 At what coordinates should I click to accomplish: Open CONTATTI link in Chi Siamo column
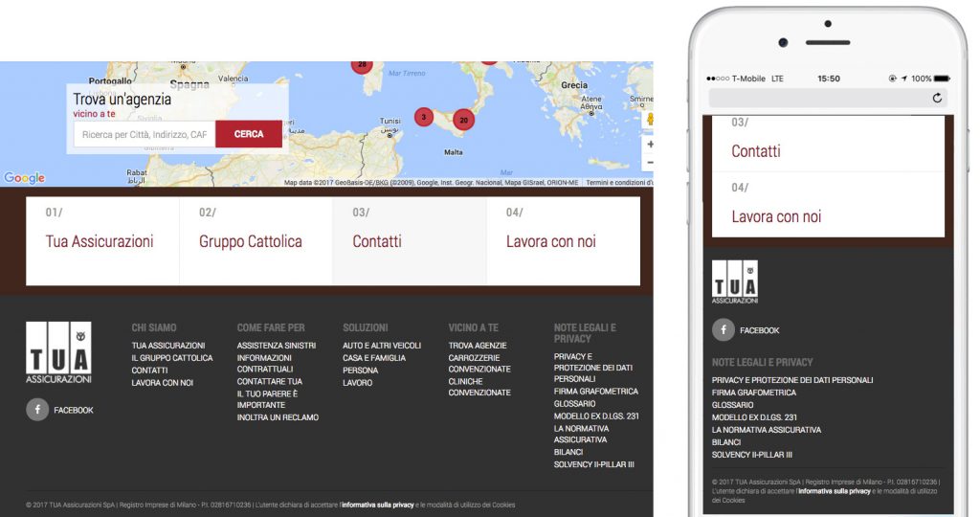click(149, 371)
